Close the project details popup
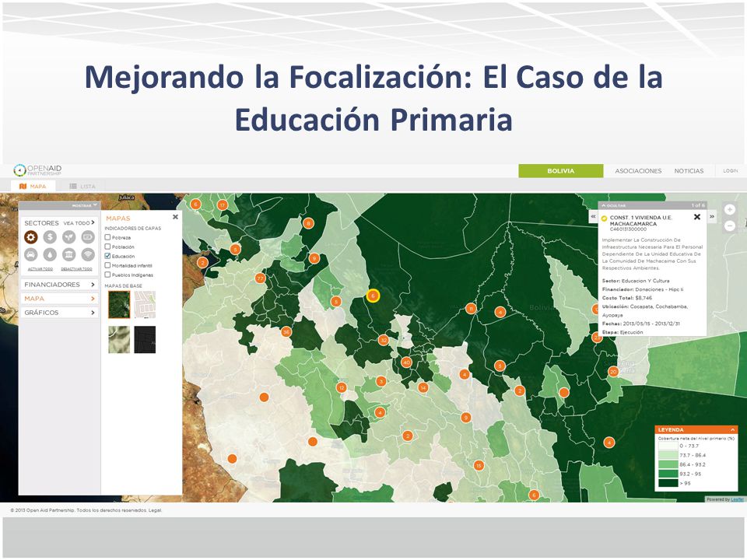 pyautogui.click(x=697, y=217)
